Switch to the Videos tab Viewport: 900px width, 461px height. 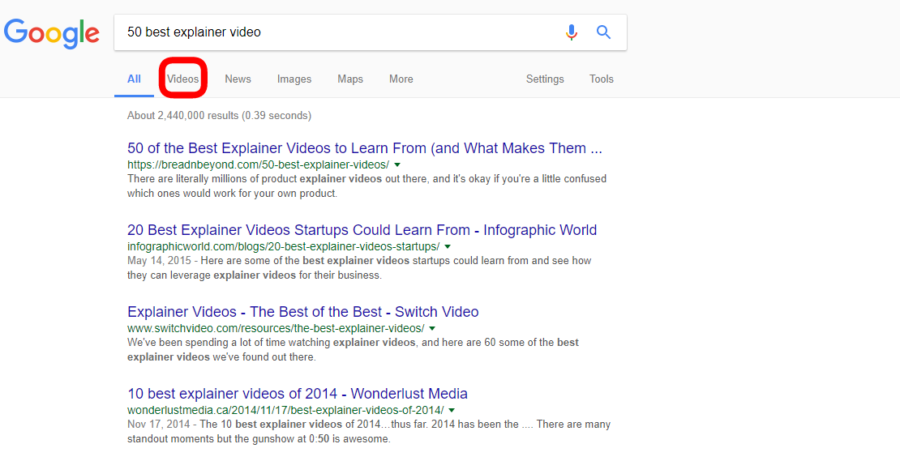(x=183, y=79)
